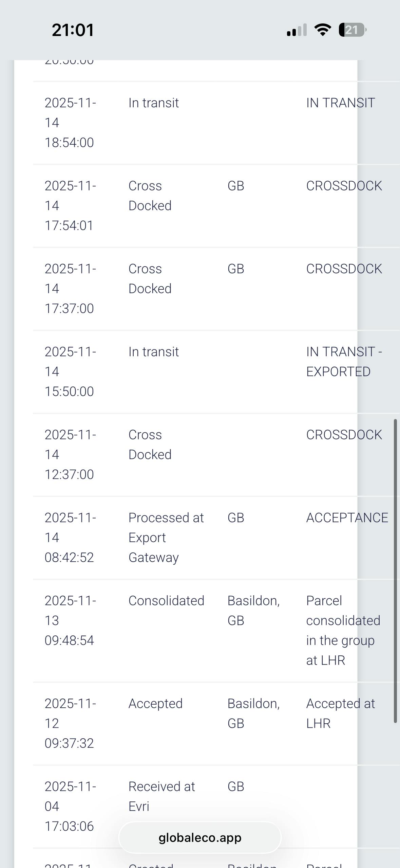This screenshot has height=868, width=400.
Task: Select the "Received at Evri" status
Action: click(161, 796)
